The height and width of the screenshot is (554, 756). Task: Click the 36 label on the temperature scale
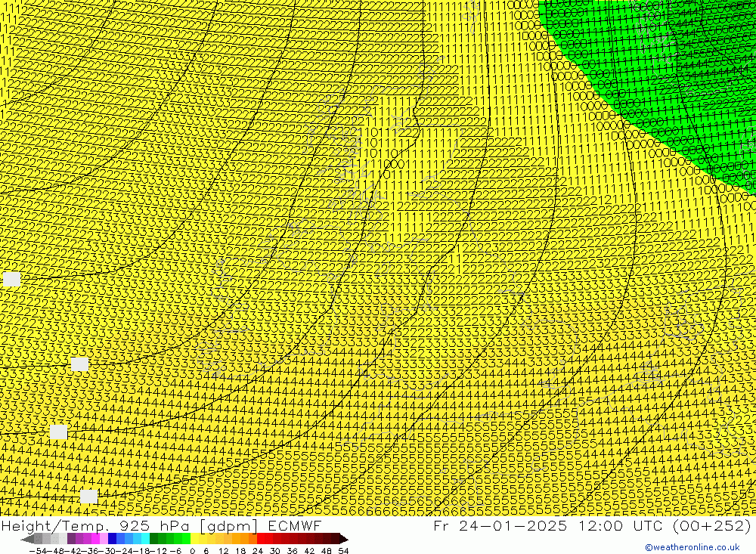(292, 551)
